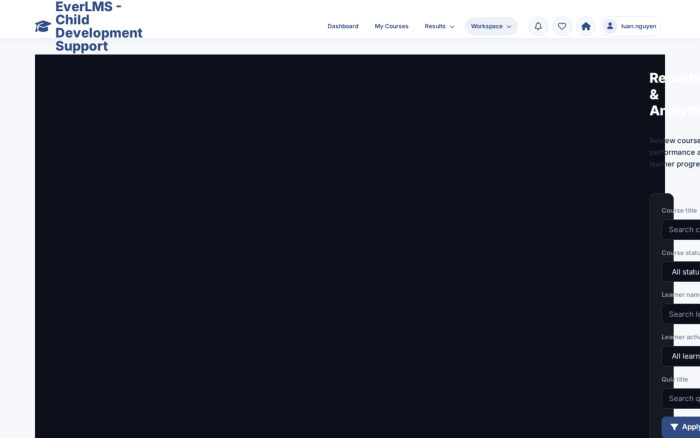Screen dimensions: 700x438
Task: Open the Learner activity dropdown
Action: [x=681, y=356]
